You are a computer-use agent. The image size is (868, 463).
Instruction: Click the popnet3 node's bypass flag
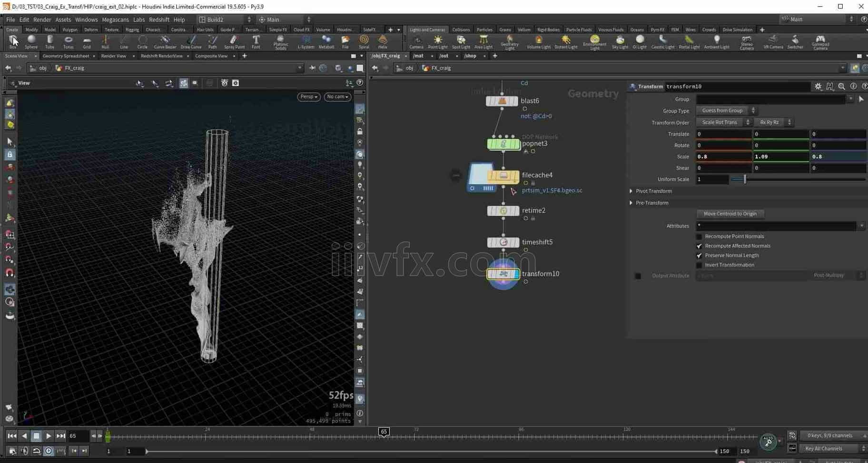pyautogui.click(x=491, y=144)
